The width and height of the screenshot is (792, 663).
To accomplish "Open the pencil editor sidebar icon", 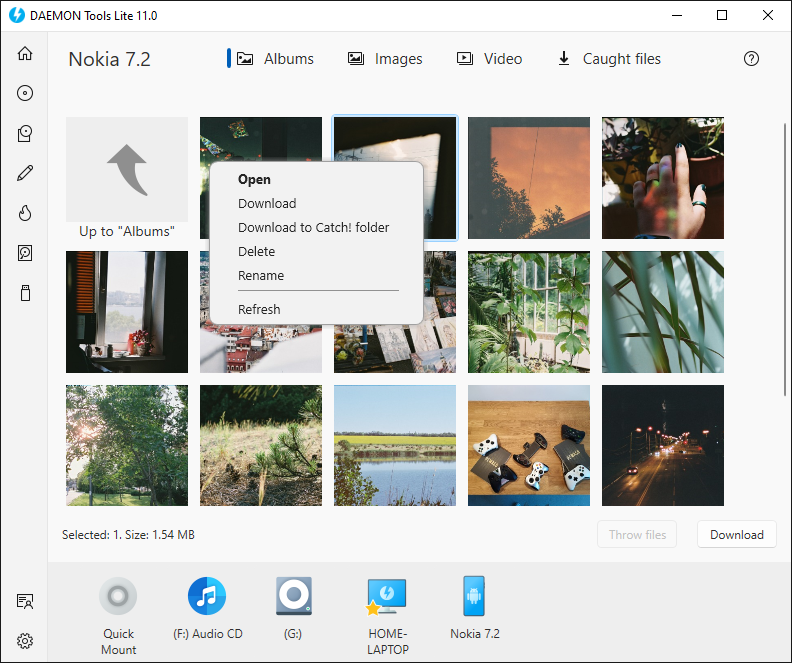I will coord(25,173).
